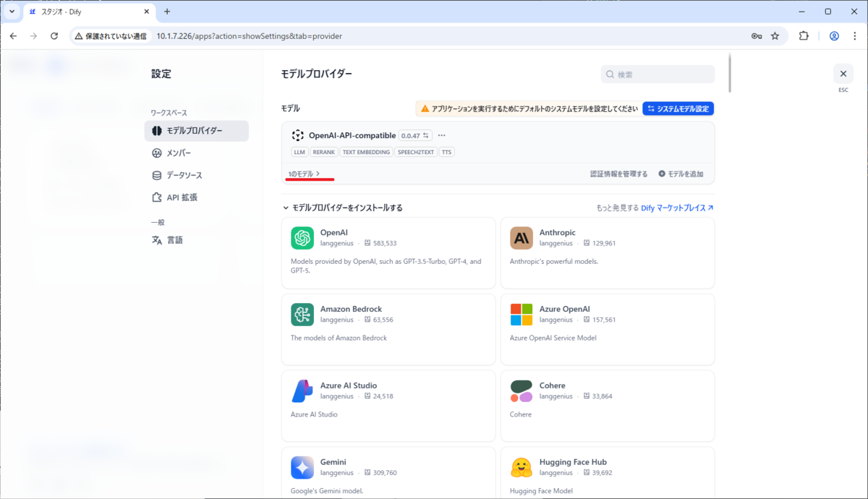Click モデルを追加 button
The image size is (868, 499).
click(681, 174)
